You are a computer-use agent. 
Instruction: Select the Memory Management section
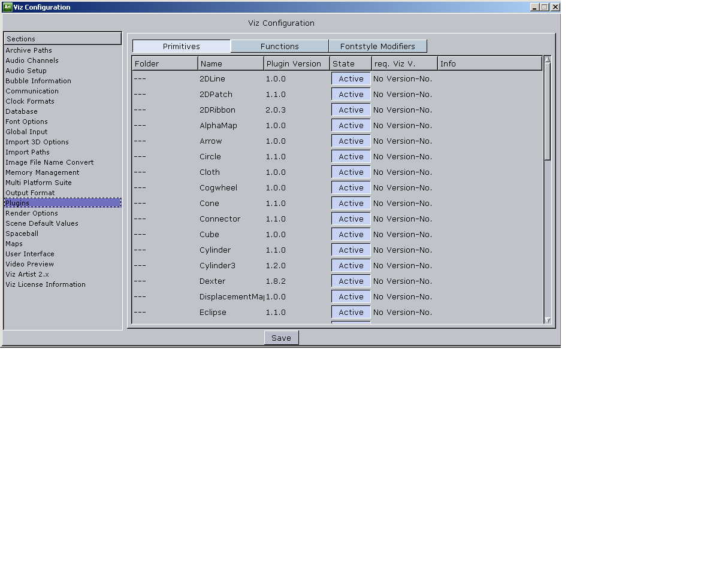tap(42, 172)
